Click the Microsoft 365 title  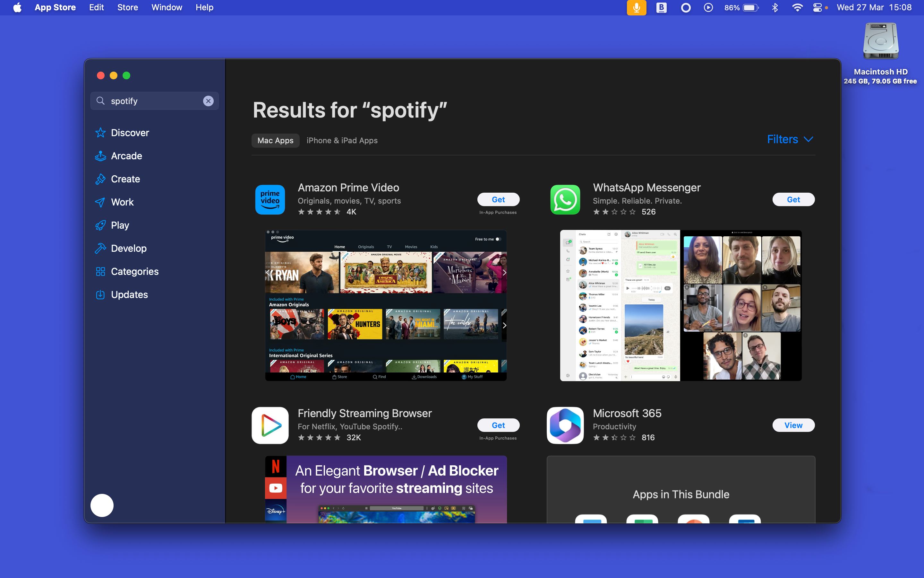click(627, 413)
